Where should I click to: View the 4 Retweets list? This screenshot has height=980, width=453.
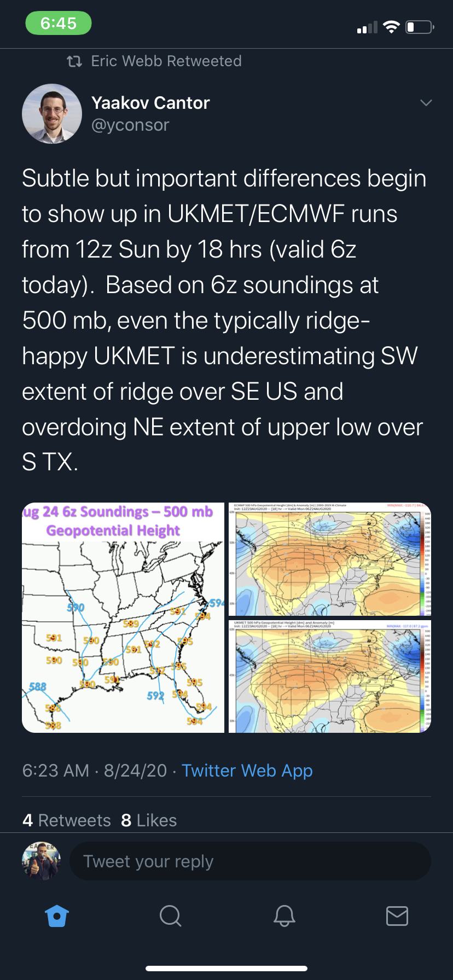point(67,820)
